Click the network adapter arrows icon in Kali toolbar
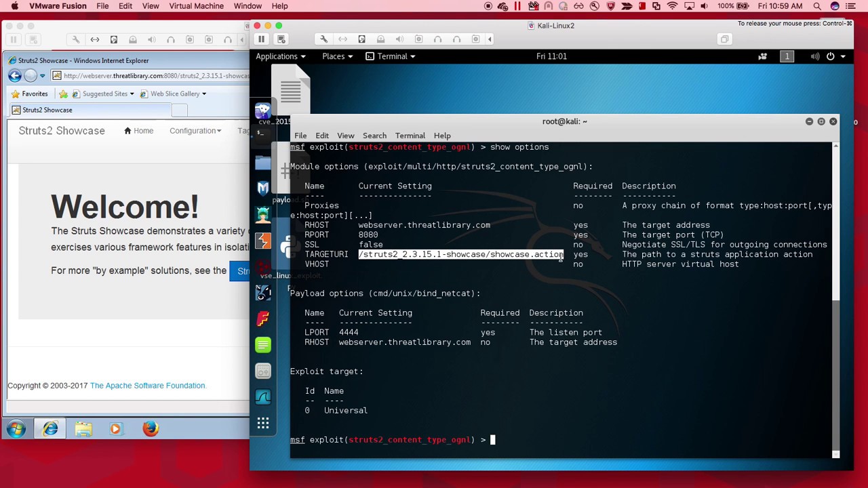 click(342, 39)
